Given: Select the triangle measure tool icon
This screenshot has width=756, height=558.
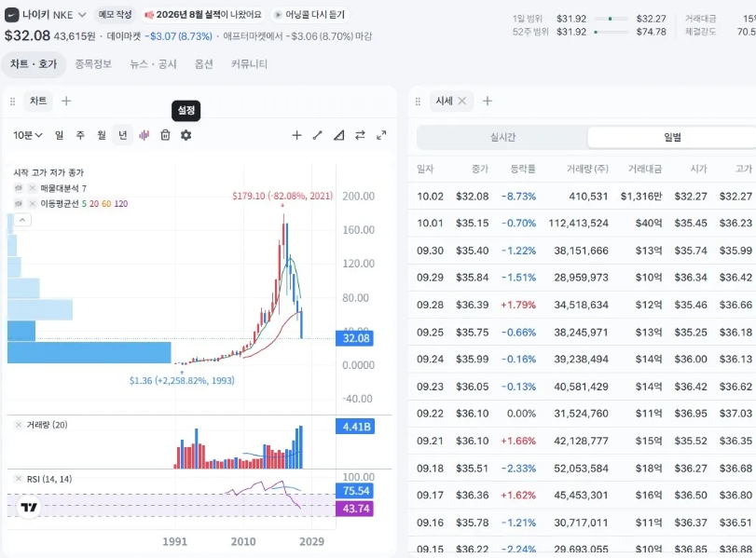Looking at the screenshot, I should 339,135.
